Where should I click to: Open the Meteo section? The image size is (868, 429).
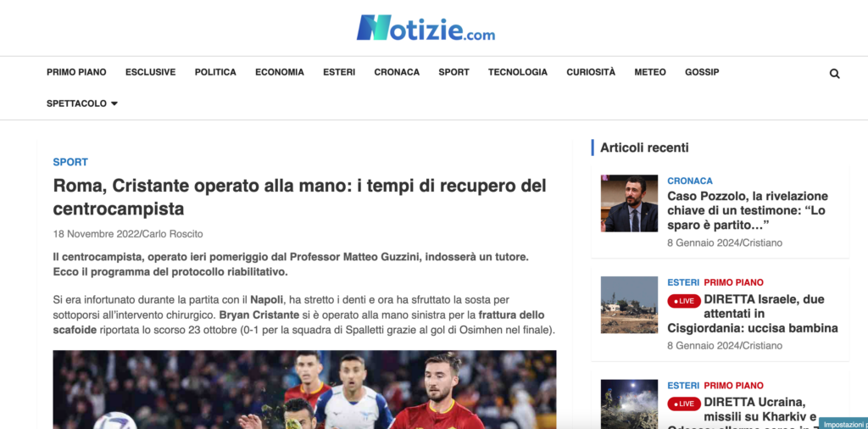pyautogui.click(x=650, y=72)
